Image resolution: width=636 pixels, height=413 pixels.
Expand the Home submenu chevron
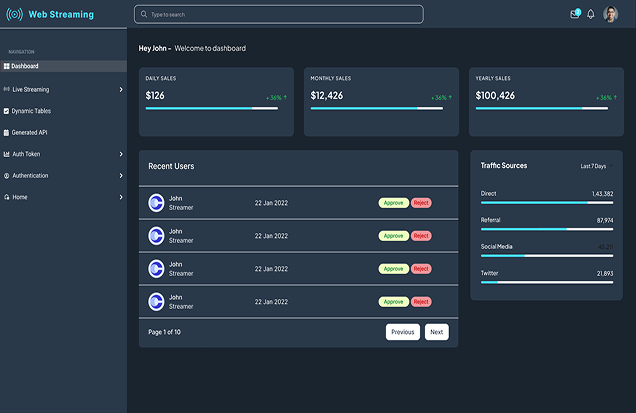tap(121, 197)
